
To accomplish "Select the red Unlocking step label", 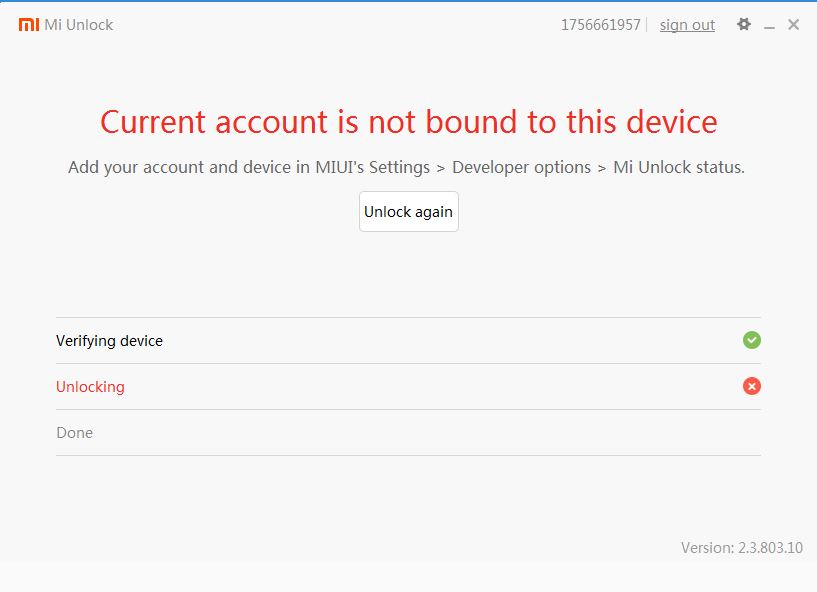I will click(x=90, y=387).
